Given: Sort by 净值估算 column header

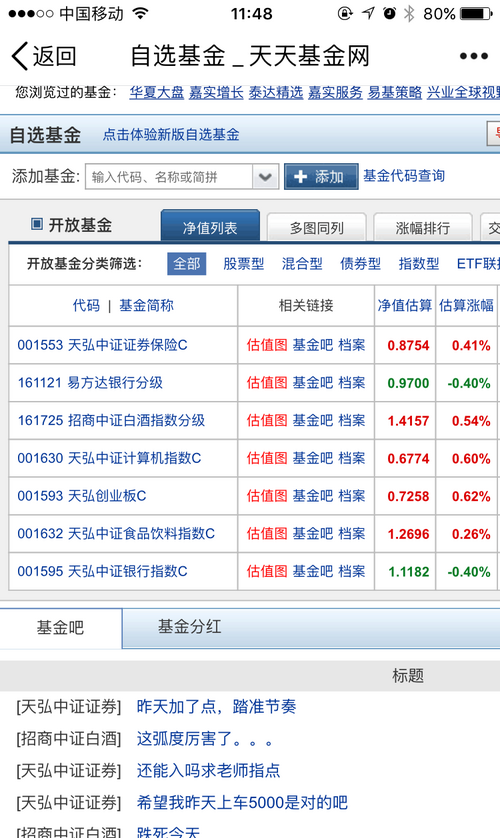Looking at the screenshot, I should click(x=405, y=306).
